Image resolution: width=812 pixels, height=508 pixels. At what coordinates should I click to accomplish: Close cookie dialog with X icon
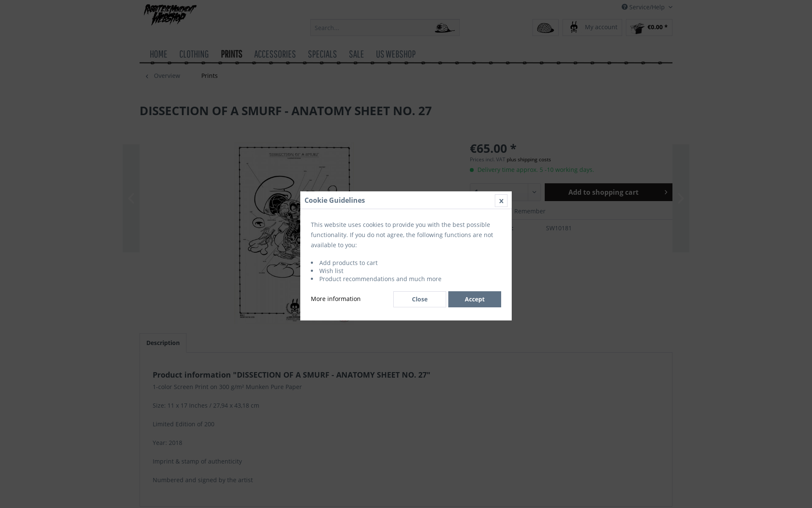(501, 201)
